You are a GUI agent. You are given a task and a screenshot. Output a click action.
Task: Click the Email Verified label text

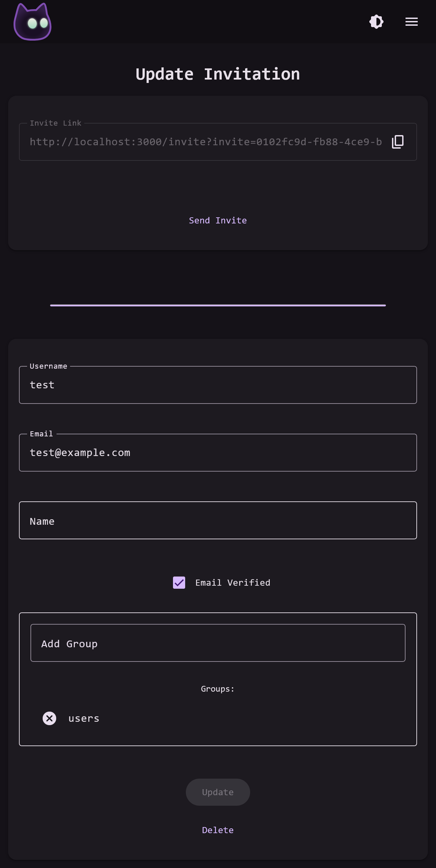233,583
